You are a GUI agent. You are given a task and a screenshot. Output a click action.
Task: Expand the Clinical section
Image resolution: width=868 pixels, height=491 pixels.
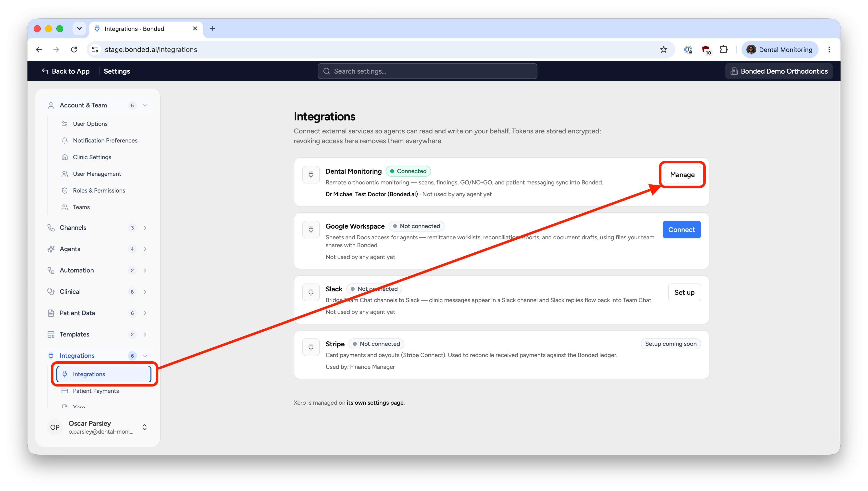point(145,292)
